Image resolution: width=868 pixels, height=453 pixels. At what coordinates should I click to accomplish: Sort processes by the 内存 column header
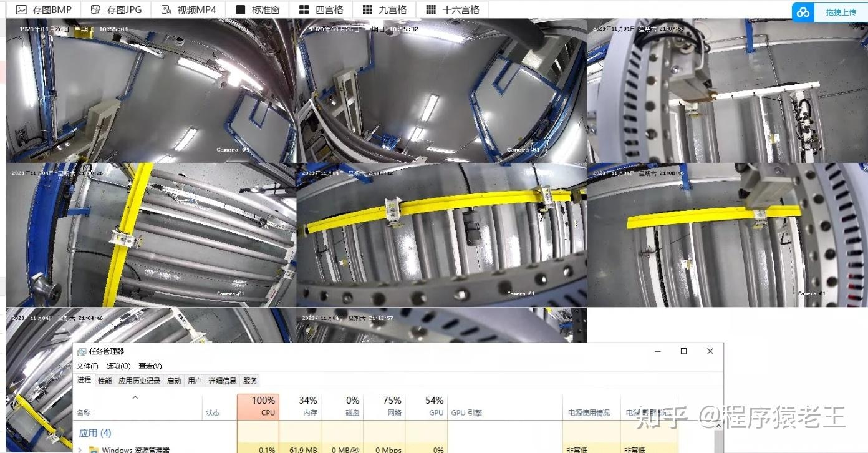point(308,406)
